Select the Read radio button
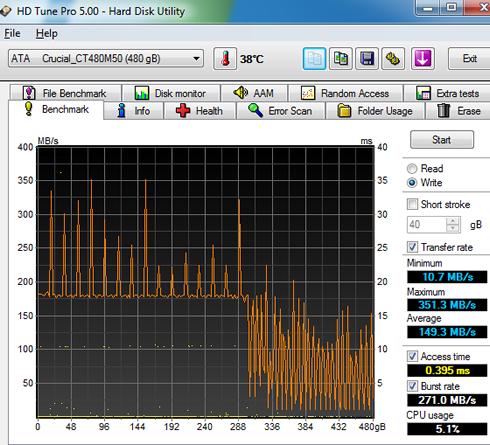 coord(412,169)
